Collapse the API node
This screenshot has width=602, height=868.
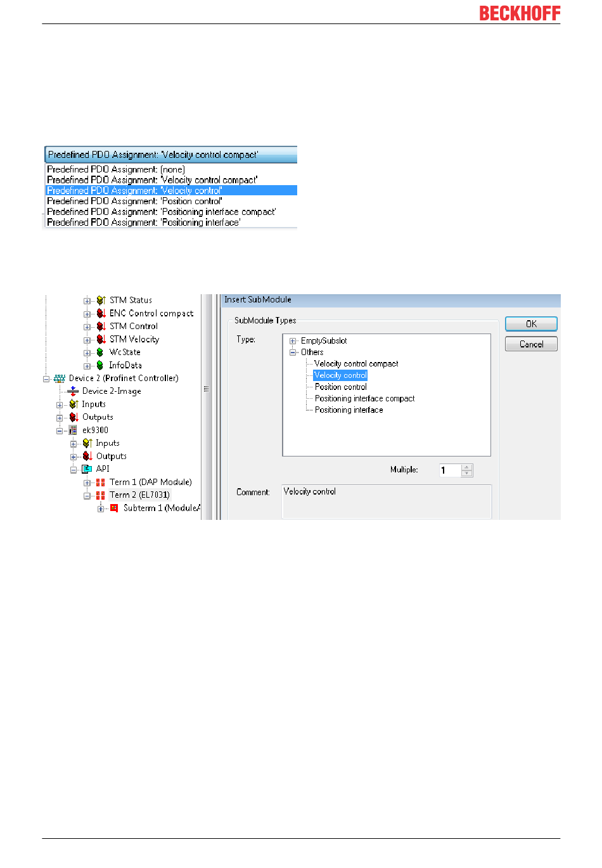74,470
